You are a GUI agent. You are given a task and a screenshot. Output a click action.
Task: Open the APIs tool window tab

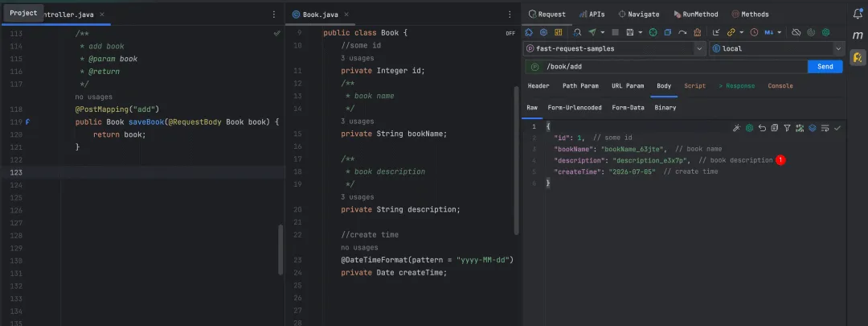(592, 14)
